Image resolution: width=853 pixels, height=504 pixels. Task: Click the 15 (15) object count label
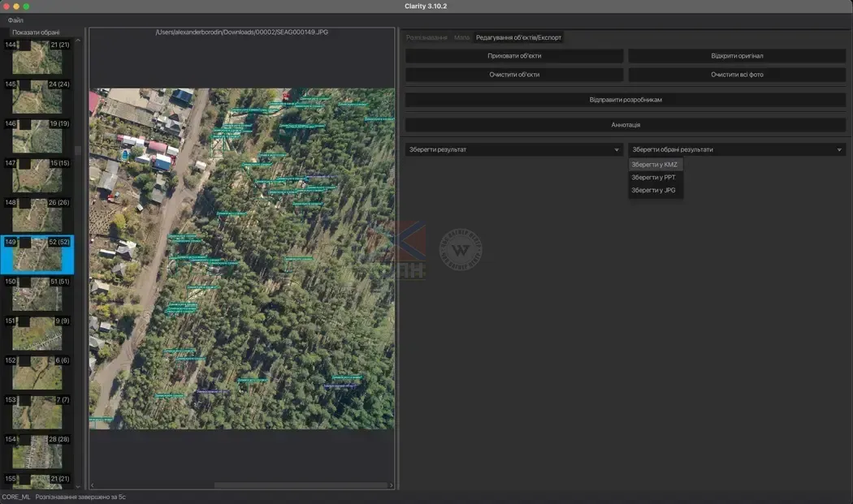(x=60, y=164)
